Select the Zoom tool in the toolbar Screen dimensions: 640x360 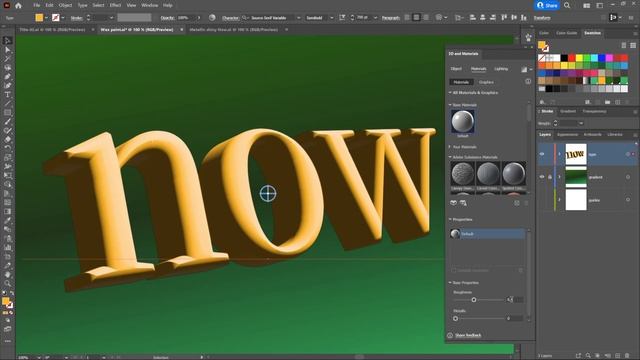point(7,283)
